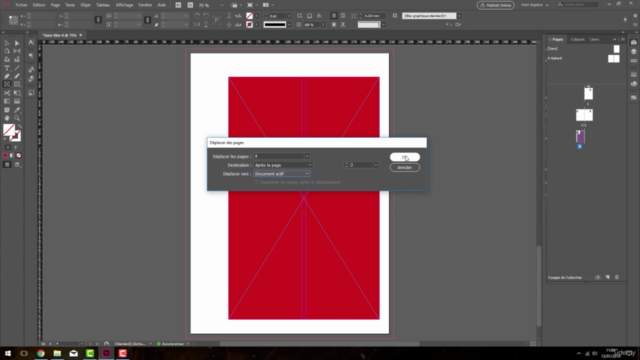This screenshot has height=360, width=640.
Task: Open Chrome from the taskbar
Action: (40, 353)
